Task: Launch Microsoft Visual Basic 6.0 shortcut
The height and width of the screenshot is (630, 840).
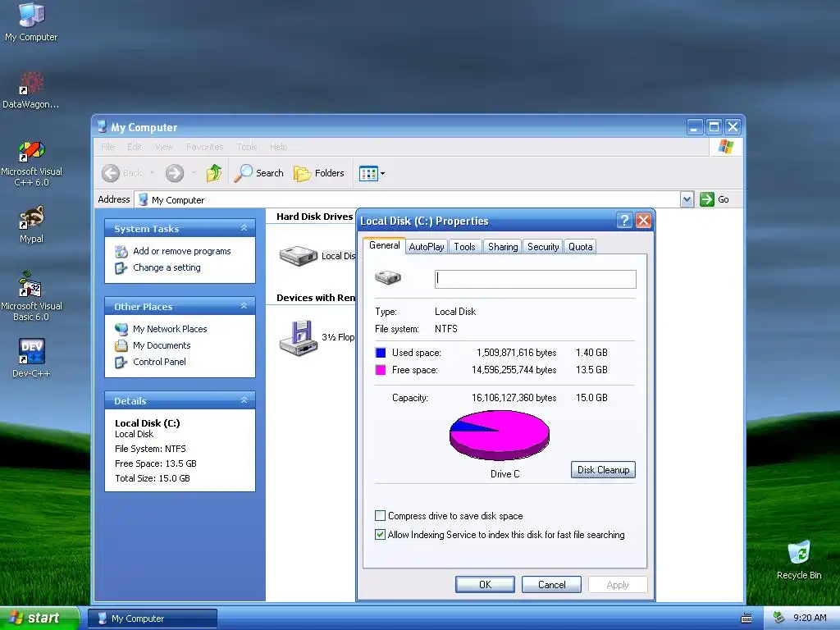Action: [x=31, y=297]
